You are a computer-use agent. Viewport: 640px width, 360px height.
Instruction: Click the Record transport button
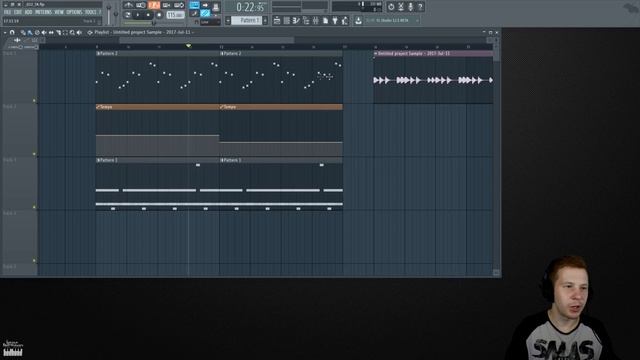tap(159, 15)
